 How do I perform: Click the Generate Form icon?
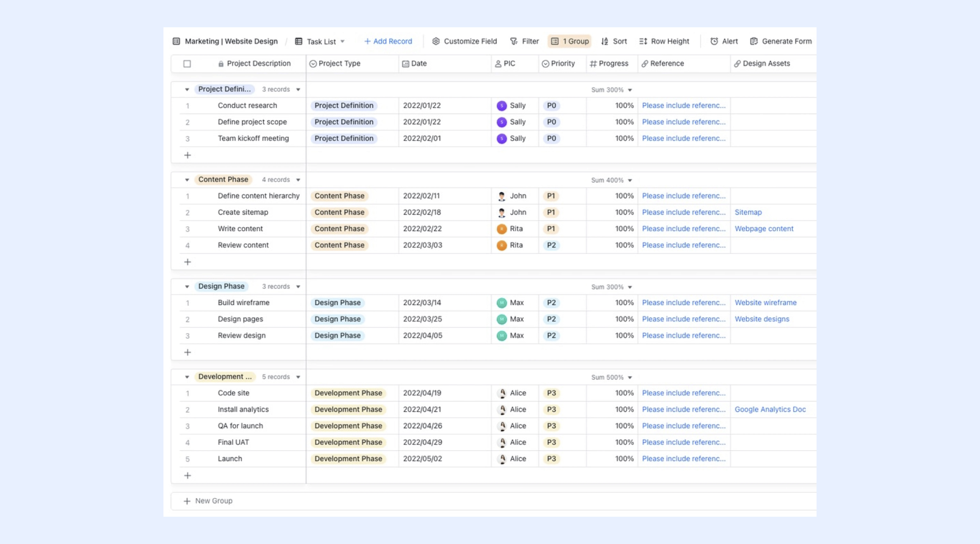click(x=754, y=41)
